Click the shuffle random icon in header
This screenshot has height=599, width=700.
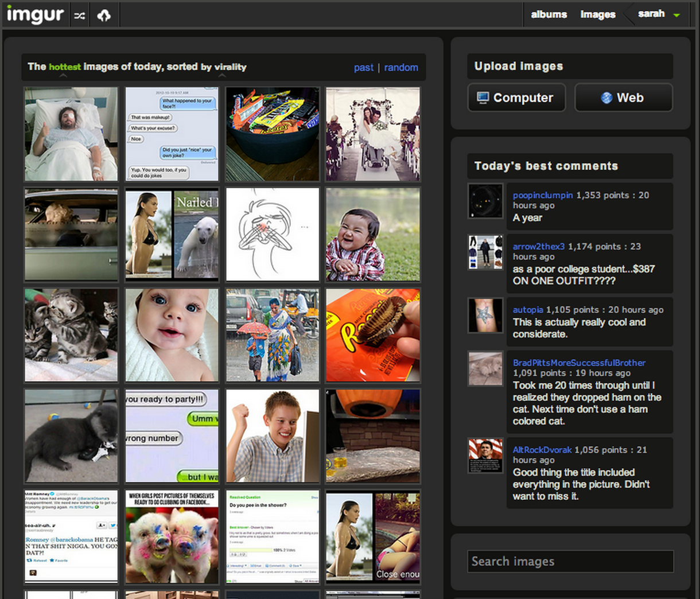[x=80, y=15]
